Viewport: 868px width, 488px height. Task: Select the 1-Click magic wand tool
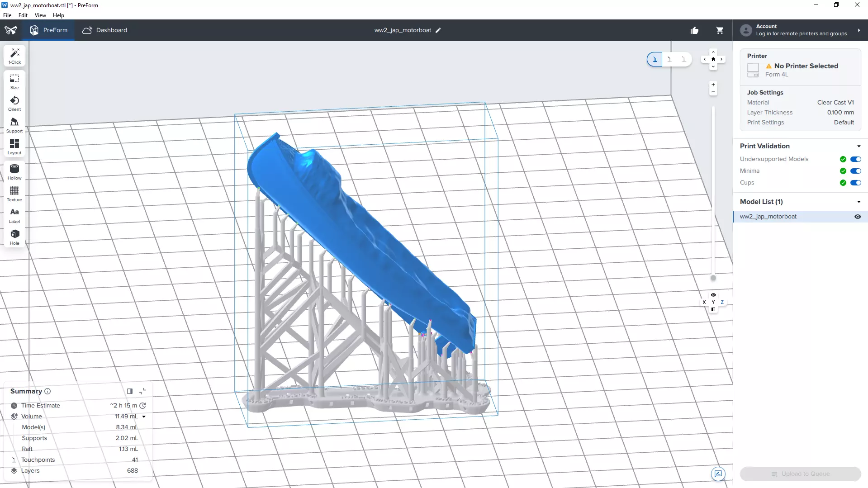pos(14,56)
